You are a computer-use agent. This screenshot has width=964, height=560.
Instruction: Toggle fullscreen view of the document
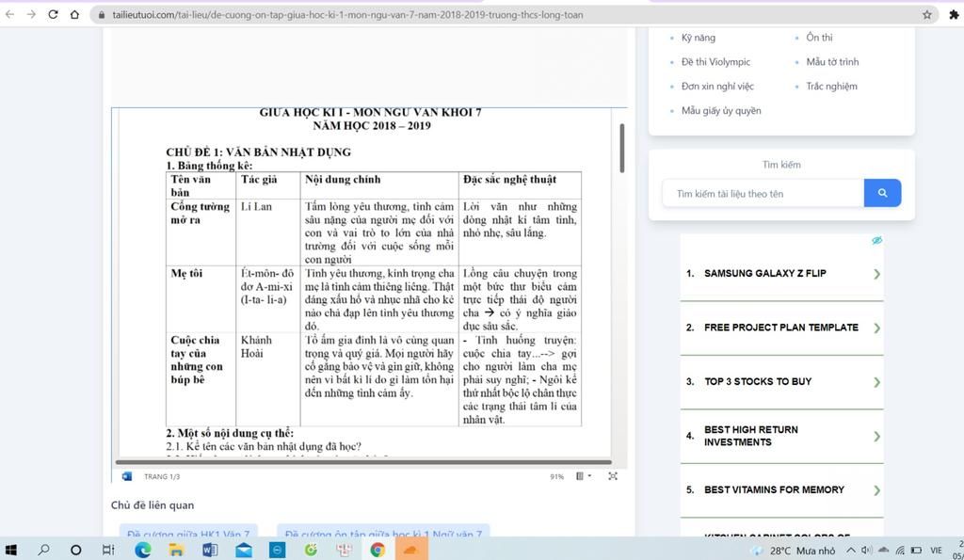pyautogui.click(x=613, y=476)
